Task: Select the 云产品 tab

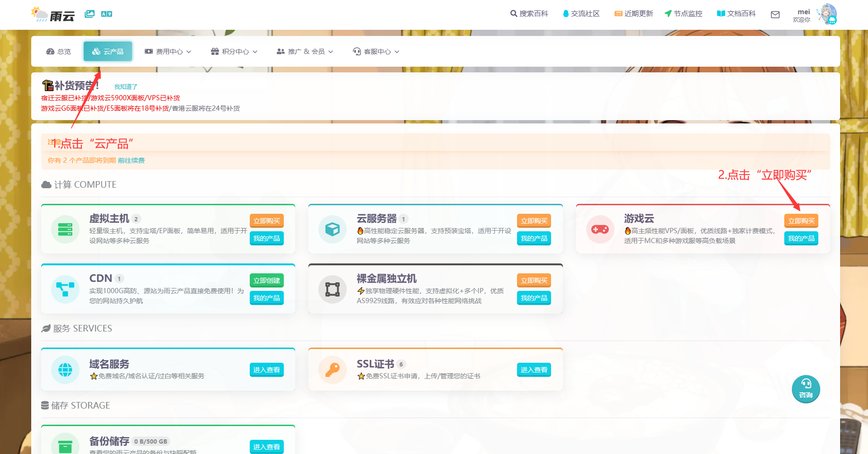Action: pyautogui.click(x=108, y=52)
